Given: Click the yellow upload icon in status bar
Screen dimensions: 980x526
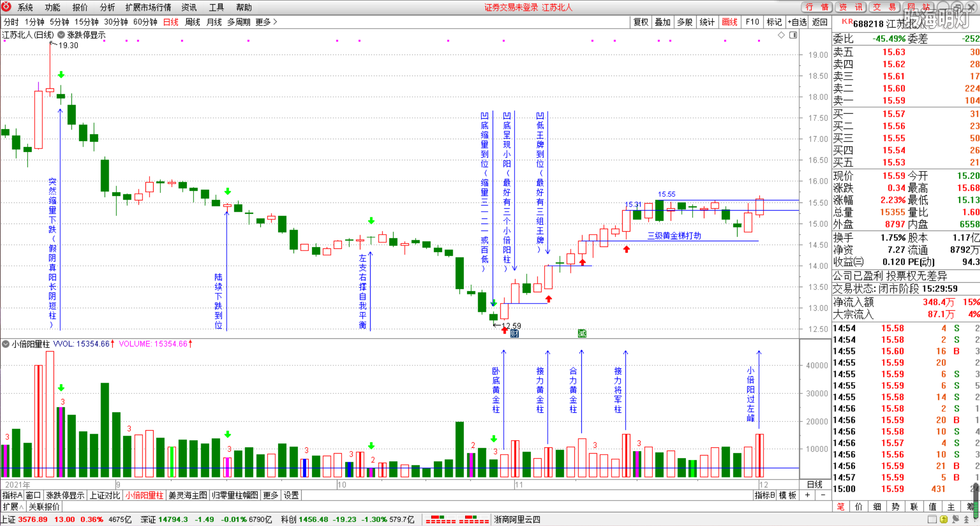Looking at the screenshot, I should pos(944,519).
